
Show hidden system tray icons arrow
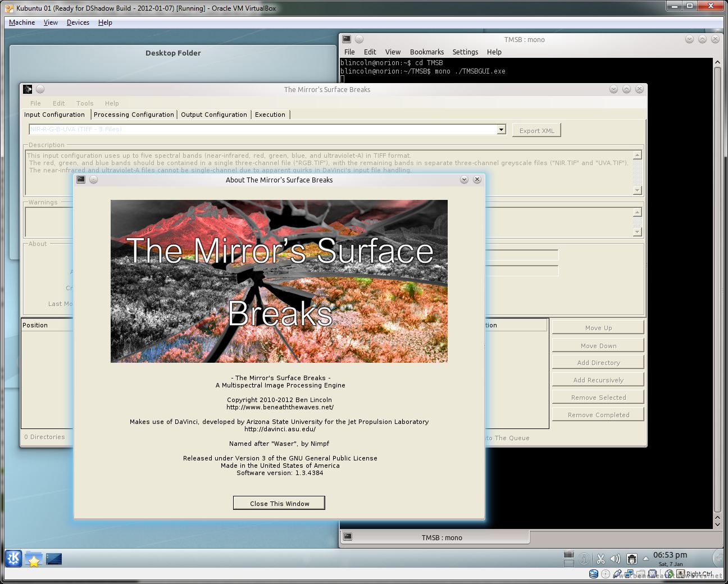coord(645,559)
